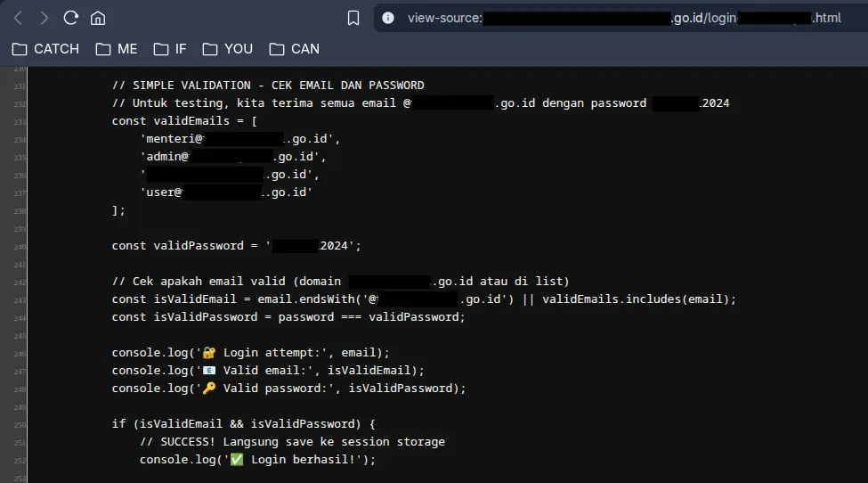The image size is (868, 483).
Task: Open the ME bookmarks folder
Action: 117,49
